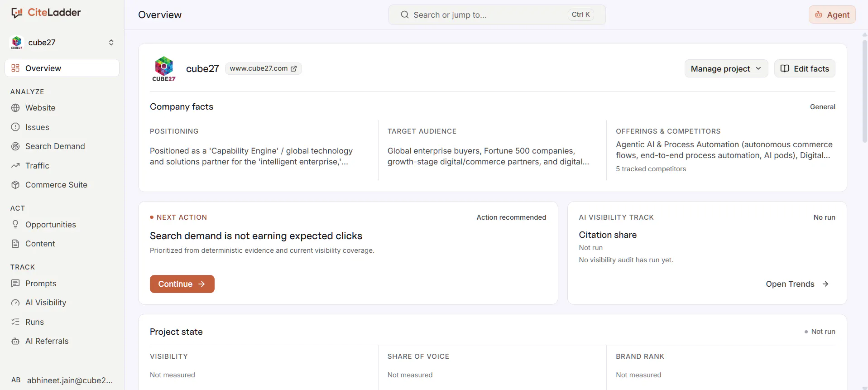Click '5 tracked competitors' text
868x390 pixels.
tap(651, 169)
